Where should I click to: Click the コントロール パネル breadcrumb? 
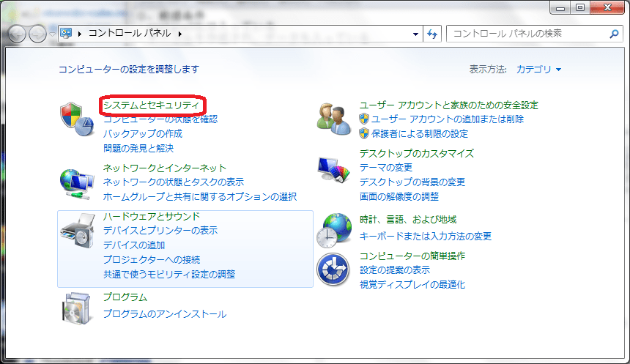pyautogui.click(x=130, y=34)
